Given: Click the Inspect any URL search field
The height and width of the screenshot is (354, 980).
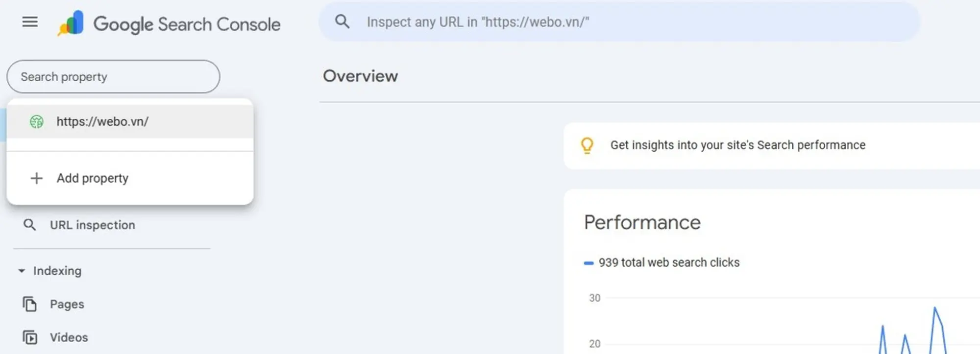Looking at the screenshot, I should pyautogui.click(x=620, y=22).
